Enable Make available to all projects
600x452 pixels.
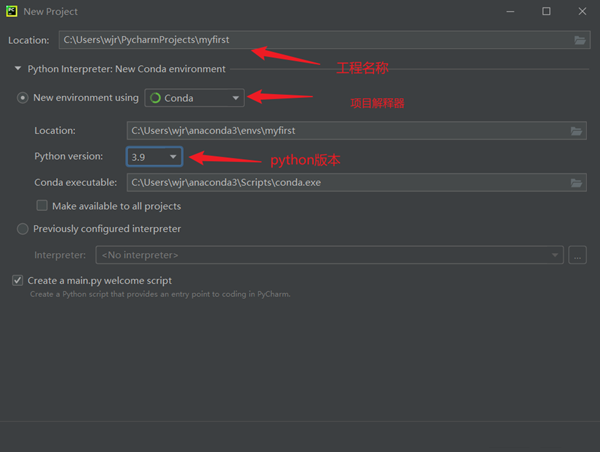tap(42, 206)
